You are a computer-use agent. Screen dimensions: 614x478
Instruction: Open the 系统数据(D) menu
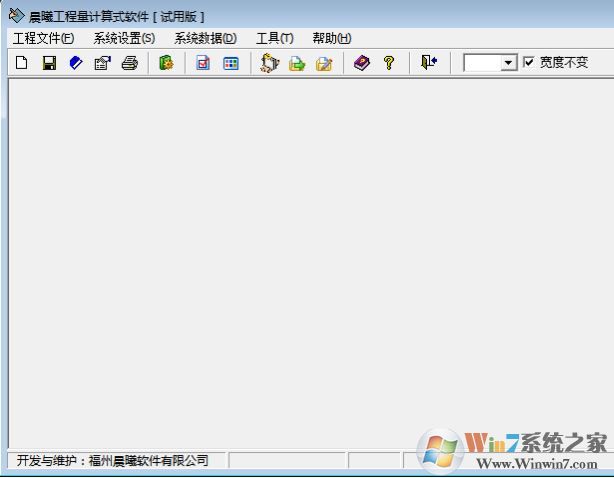pos(205,38)
